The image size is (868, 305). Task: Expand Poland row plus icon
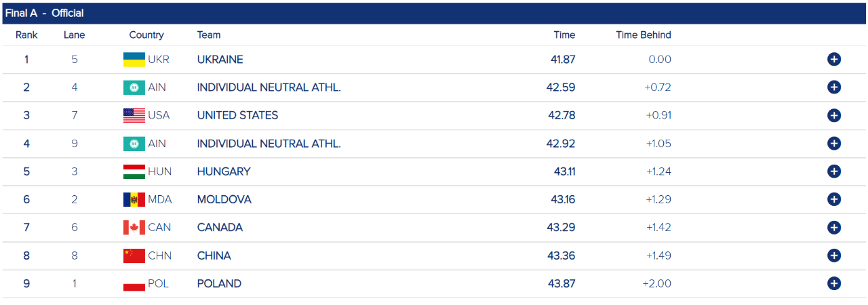(x=834, y=284)
